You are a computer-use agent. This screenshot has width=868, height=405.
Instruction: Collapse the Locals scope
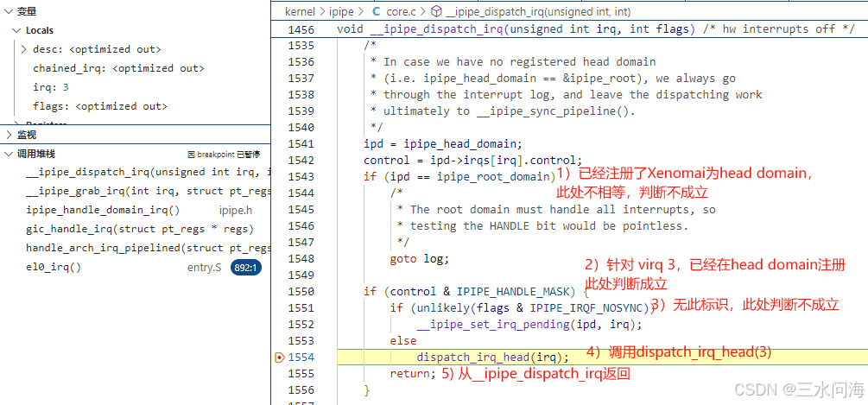click(x=16, y=30)
